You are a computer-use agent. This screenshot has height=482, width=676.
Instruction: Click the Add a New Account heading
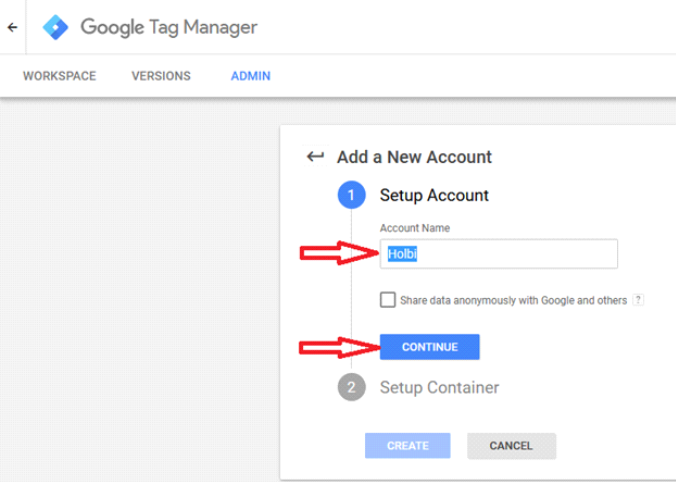click(x=414, y=157)
